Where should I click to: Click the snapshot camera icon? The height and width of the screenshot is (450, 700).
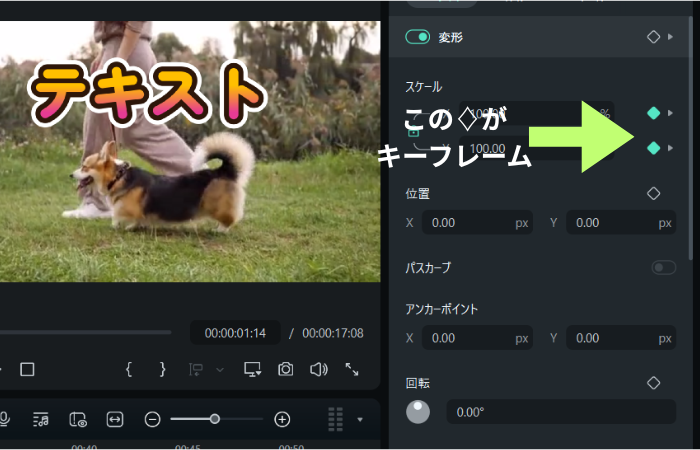pyautogui.click(x=286, y=369)
